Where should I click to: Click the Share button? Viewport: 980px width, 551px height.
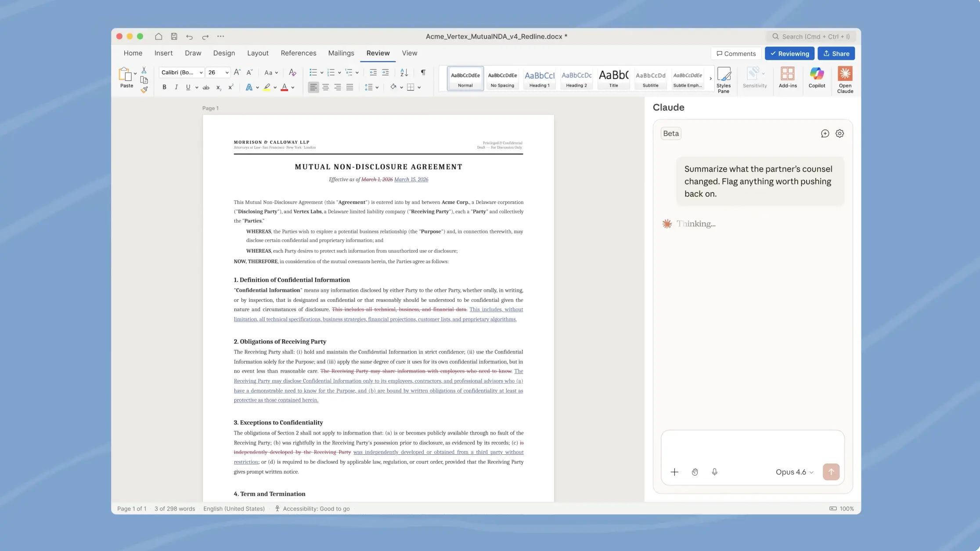click(836, 53)
